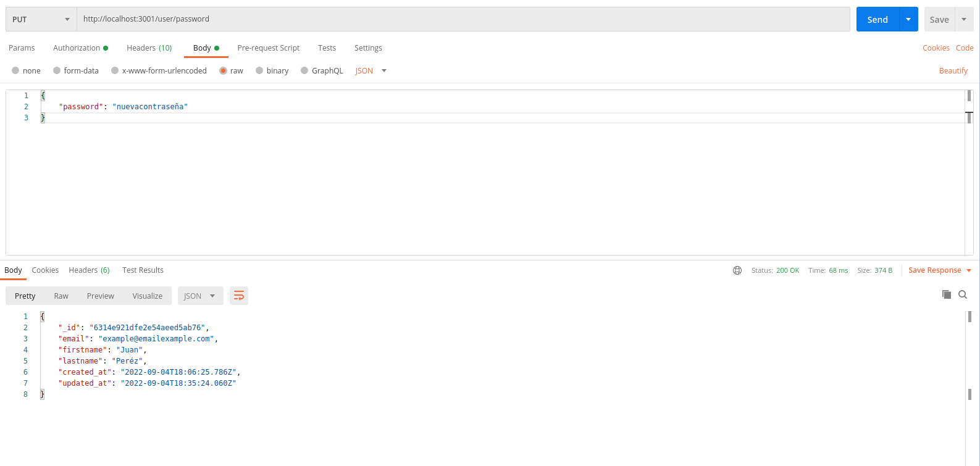Click the request URL input field
The image size is (980, 466).
point(463,19)
